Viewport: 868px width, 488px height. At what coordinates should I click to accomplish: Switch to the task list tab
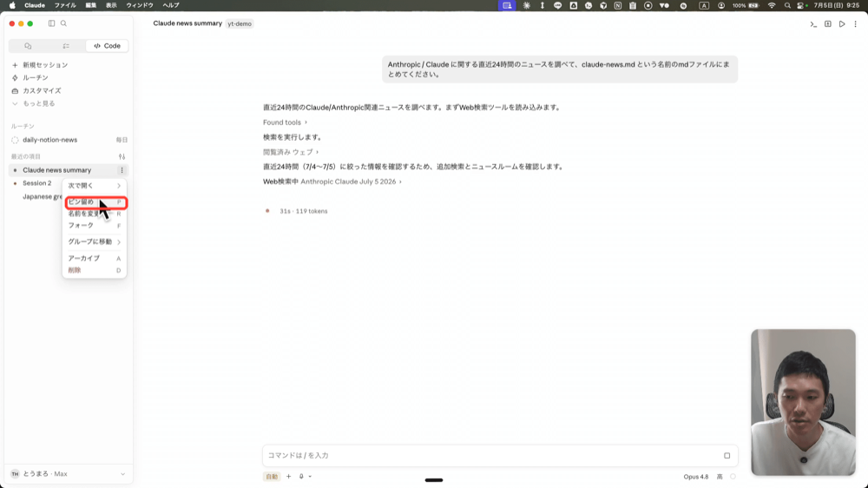point(66,46)
